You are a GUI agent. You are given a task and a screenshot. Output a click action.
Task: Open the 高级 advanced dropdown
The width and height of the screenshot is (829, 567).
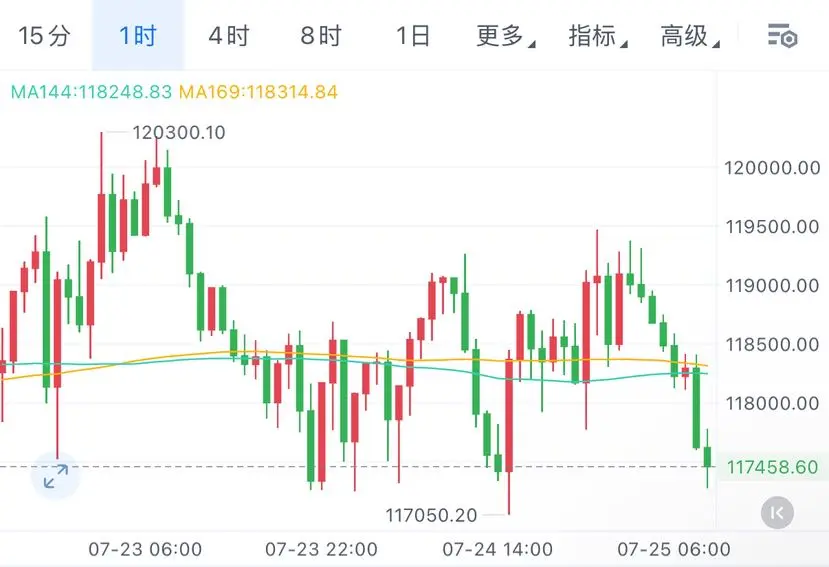tap(690, 36)
